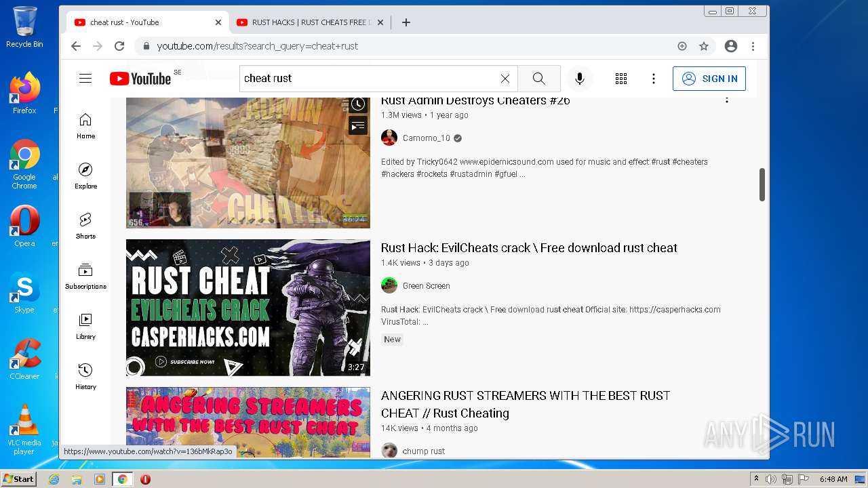Open Library in sidebar
The width and height of the screenshot is (868, 488).
pyautogui.click(x=85, y=327)
